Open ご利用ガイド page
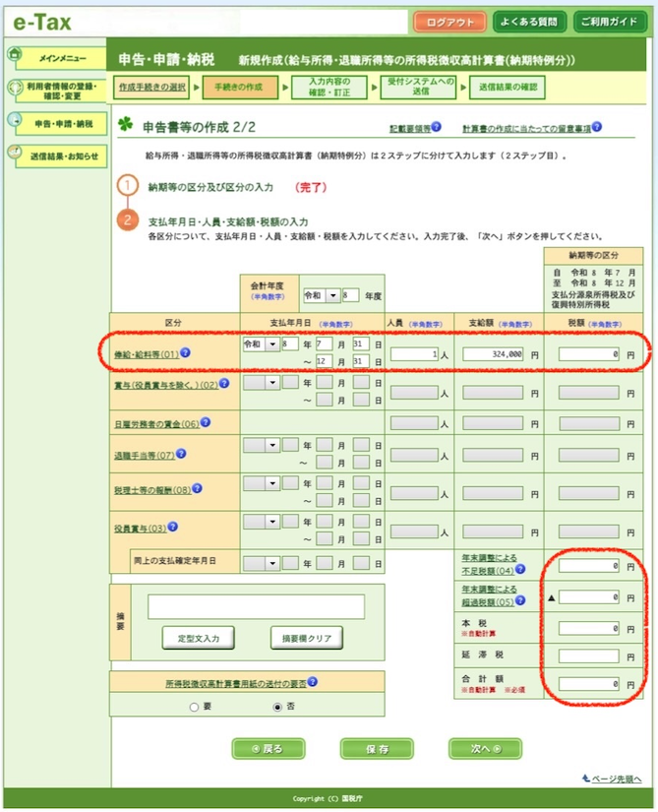This screenshot has width=658, height=812. 610,22
